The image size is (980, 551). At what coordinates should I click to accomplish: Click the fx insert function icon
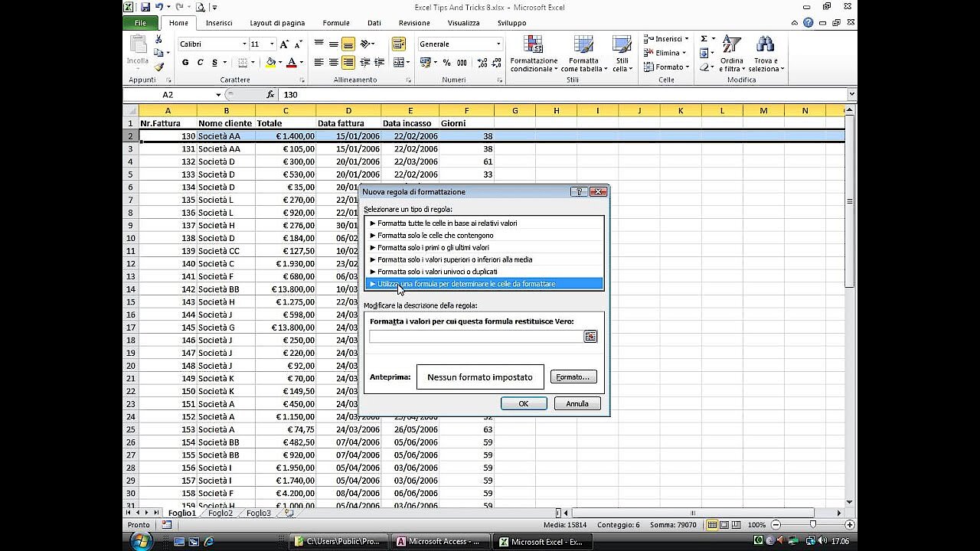pos(270,95)
